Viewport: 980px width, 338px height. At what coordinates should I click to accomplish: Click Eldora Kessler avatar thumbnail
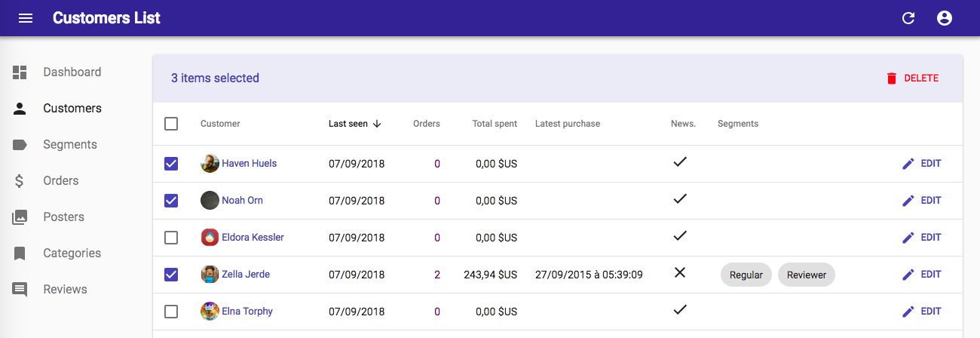point(210,238)
